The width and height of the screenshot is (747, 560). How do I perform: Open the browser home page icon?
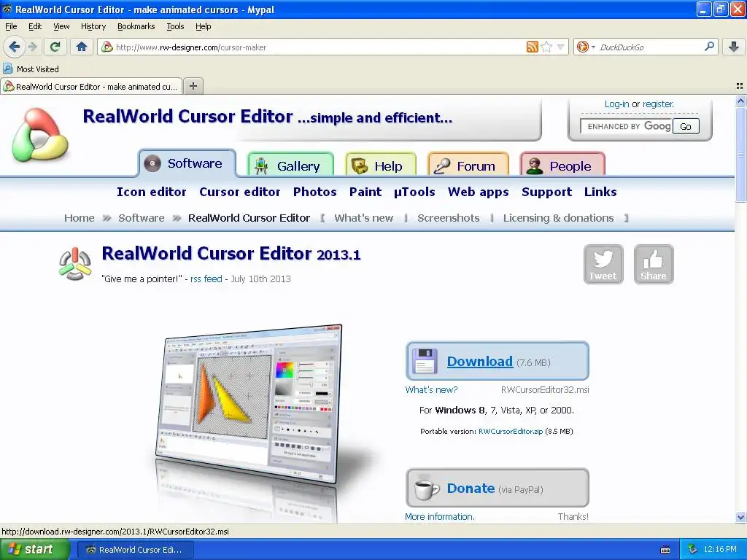click(82, 47)
